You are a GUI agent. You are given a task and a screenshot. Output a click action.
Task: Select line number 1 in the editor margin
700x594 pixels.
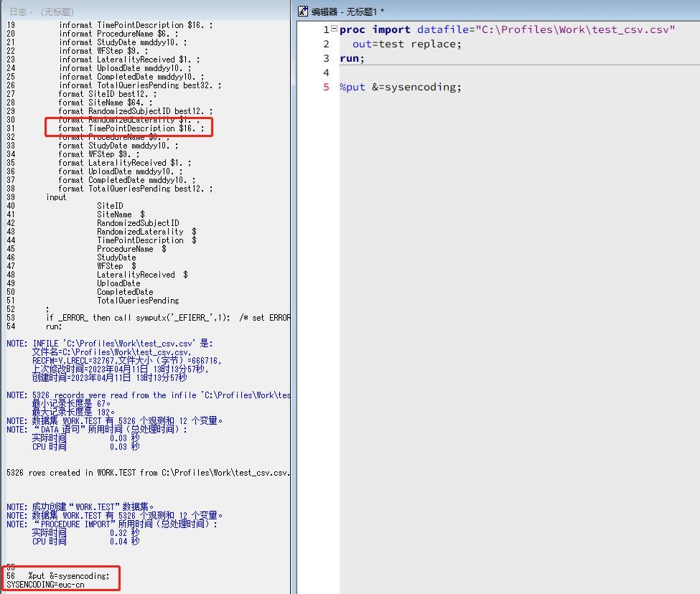pyautogui.click(x=326, y=29)
